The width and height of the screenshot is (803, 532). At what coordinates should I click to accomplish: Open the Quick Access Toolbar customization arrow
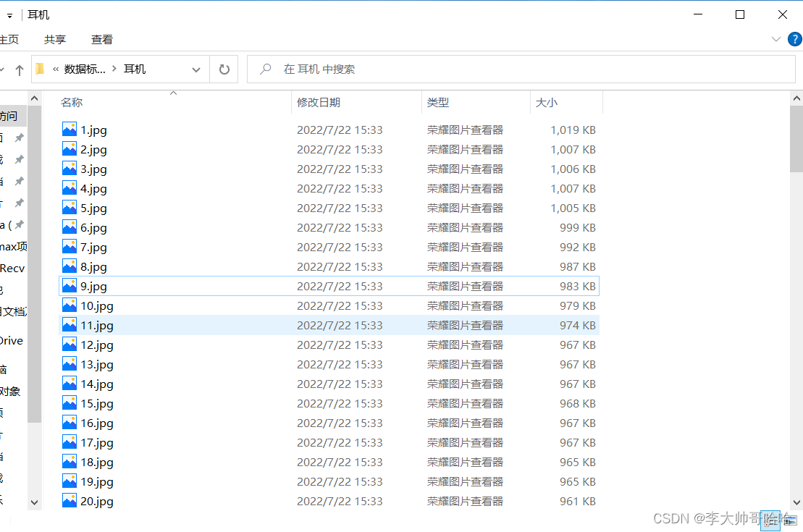10,14
